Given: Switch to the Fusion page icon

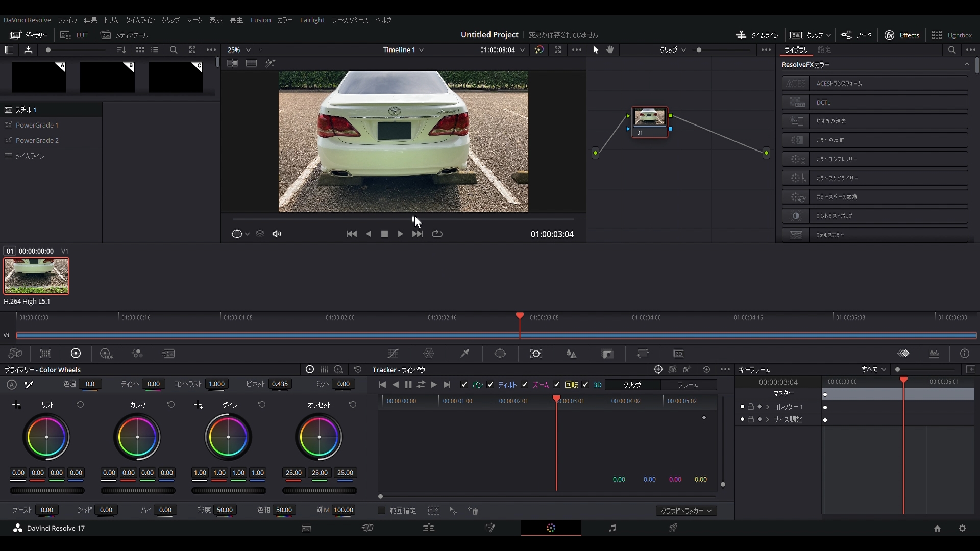Looking at the screenshot, I should (490, 528).
